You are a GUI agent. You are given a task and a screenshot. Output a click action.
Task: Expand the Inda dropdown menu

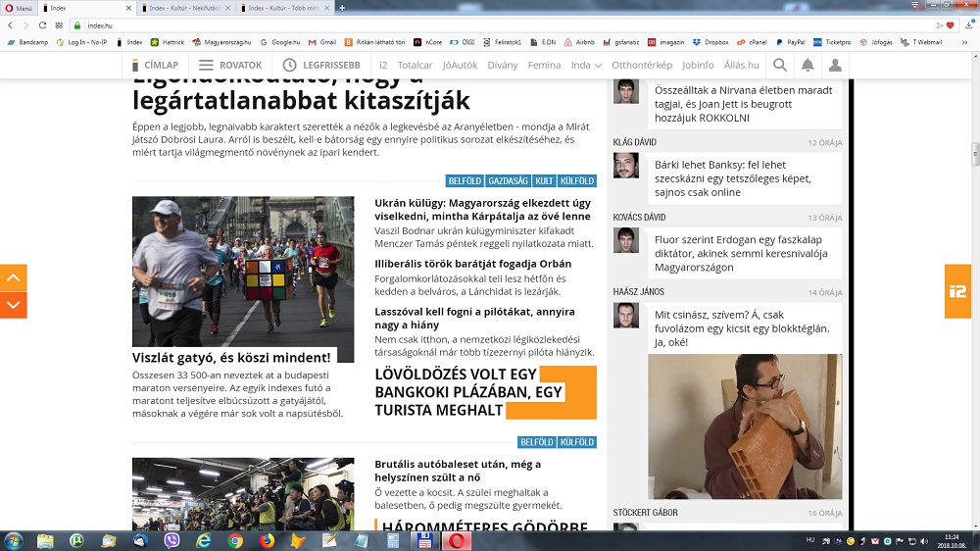click(586, 65)
